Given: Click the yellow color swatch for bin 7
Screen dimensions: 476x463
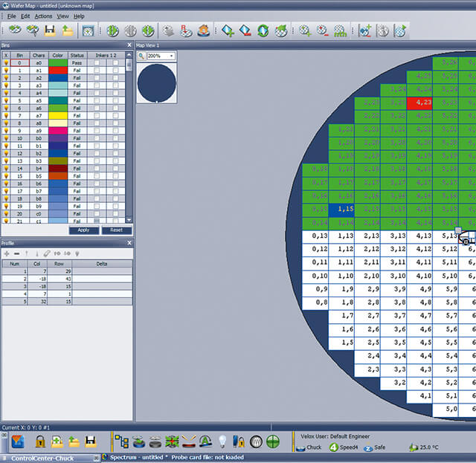Looking at the screenshot, I should click(x=58, y=116).
